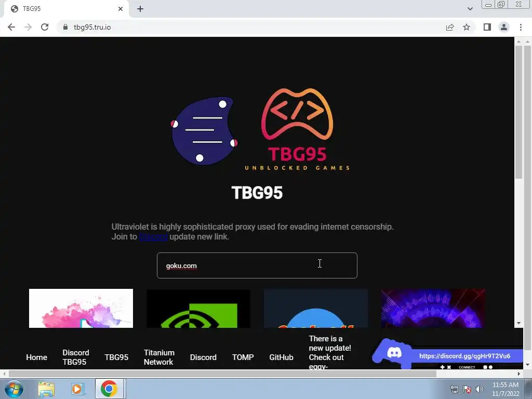Viewport: 532px width, 399px height.
Task: Open the Discord link in the description
Action: click(153, 237)
